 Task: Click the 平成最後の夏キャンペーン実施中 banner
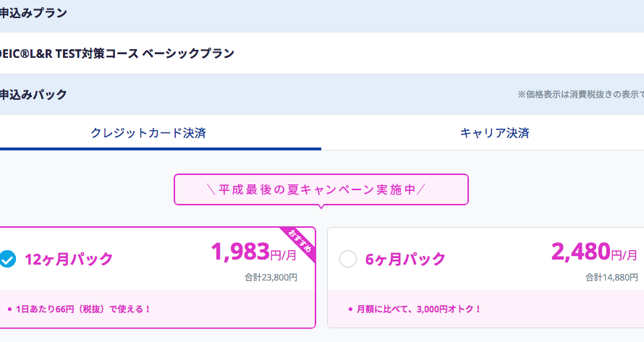321,189
